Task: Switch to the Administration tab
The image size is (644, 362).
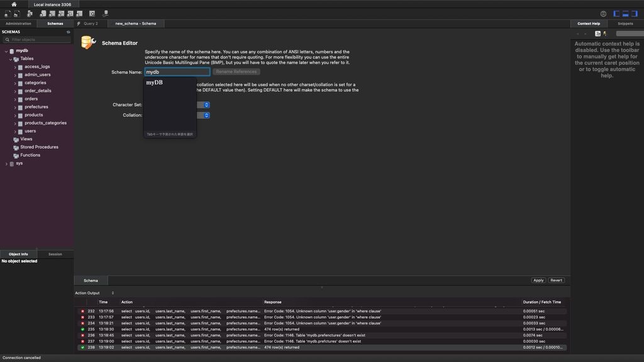Action: (x=18, y=24)
